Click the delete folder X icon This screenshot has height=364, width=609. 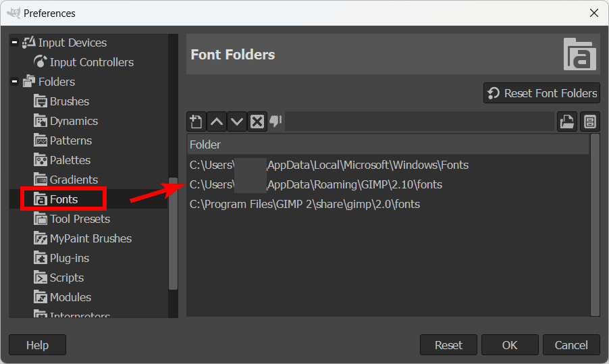(x=257, y=122)
